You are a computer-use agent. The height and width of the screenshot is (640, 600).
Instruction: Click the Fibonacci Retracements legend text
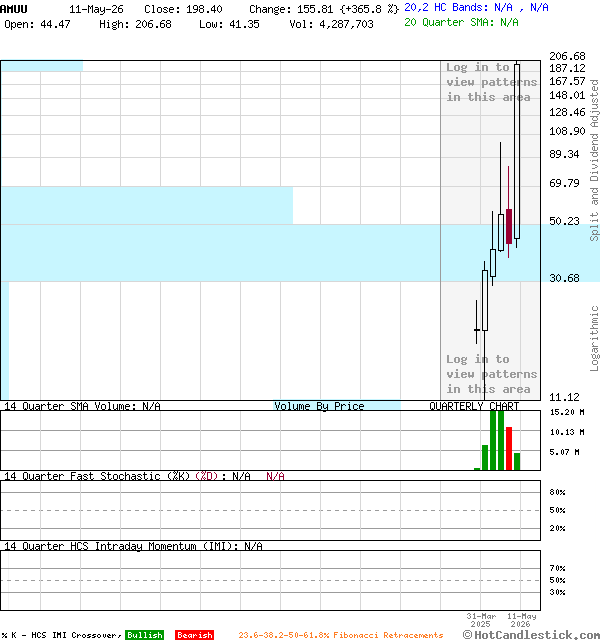[x=340, y=635]
